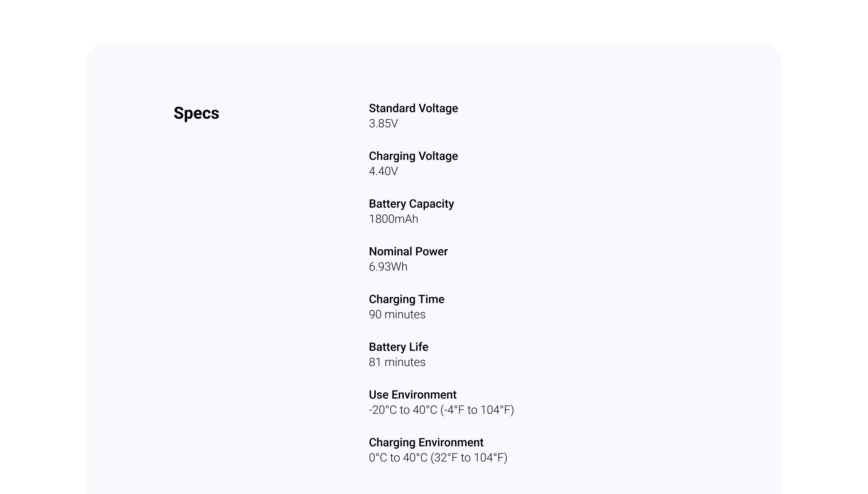The width and height of the screenshot is (868, 494).
Task: Select the Charging Voltage label
Action: click(x=413, y=156)
